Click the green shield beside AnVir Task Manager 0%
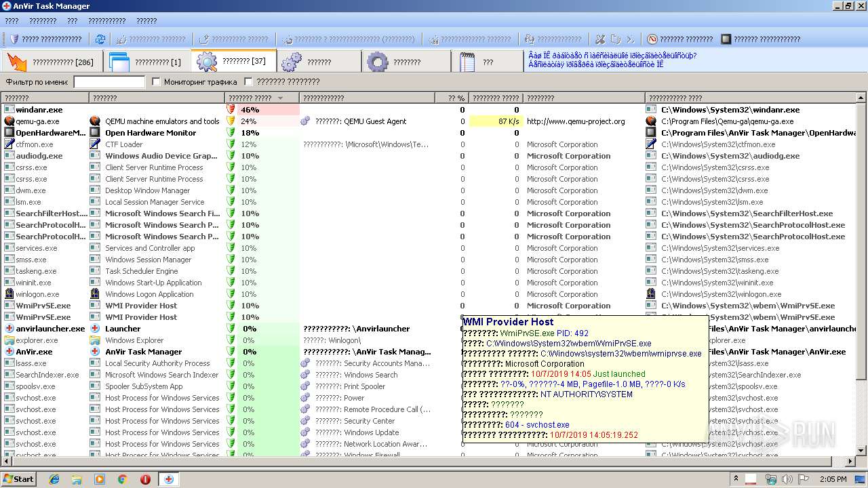The image size is (868, 488). [231, 352]
